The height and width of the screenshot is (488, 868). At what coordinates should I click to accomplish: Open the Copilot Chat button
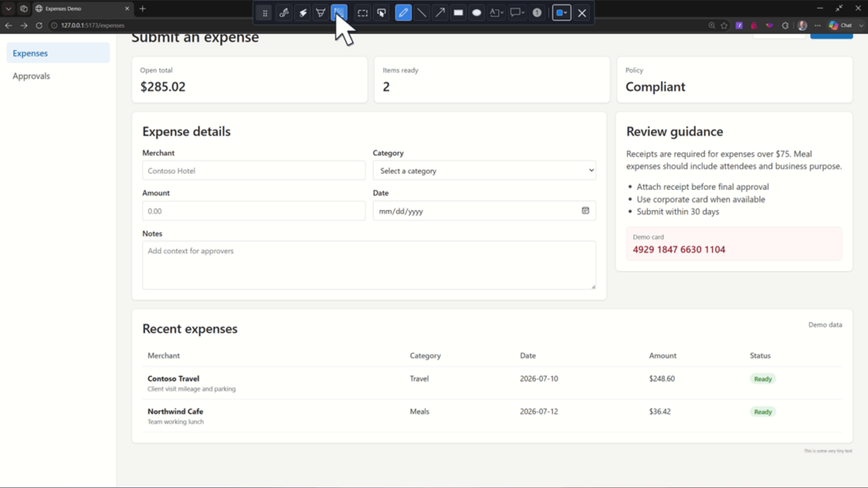(840, 25)
